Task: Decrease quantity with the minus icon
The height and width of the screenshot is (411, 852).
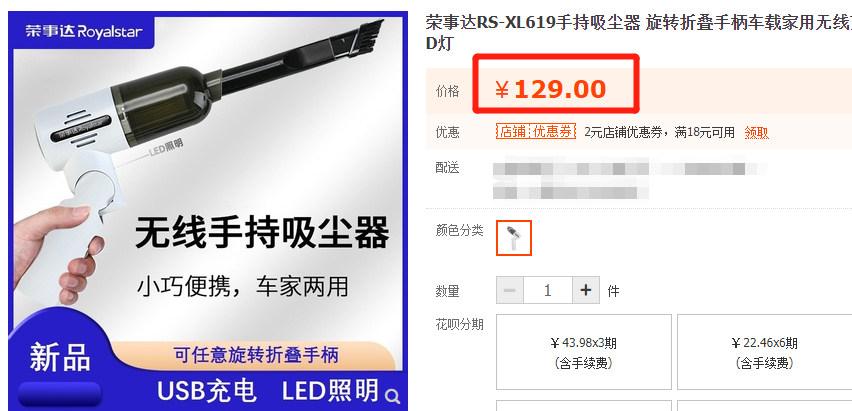Action: click(x=510, y=290)
